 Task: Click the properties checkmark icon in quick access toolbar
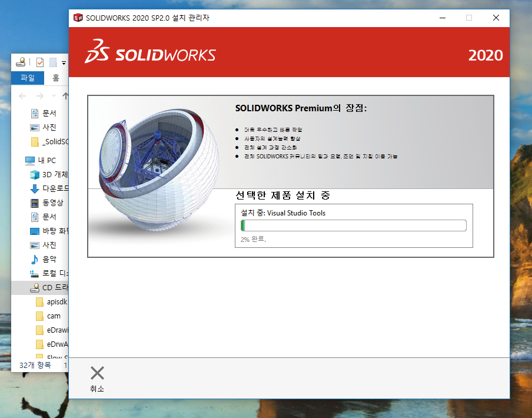coord(40,62)
